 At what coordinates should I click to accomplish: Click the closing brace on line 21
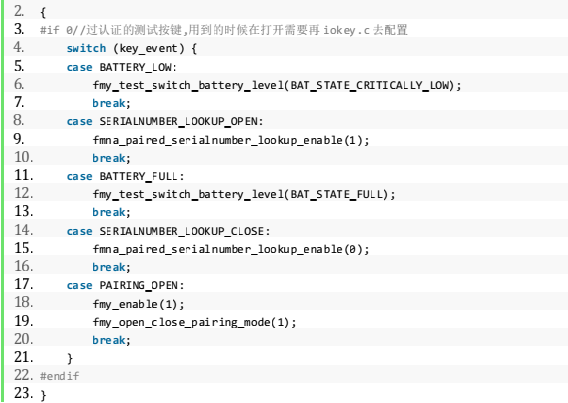click(x=70, y=358)
